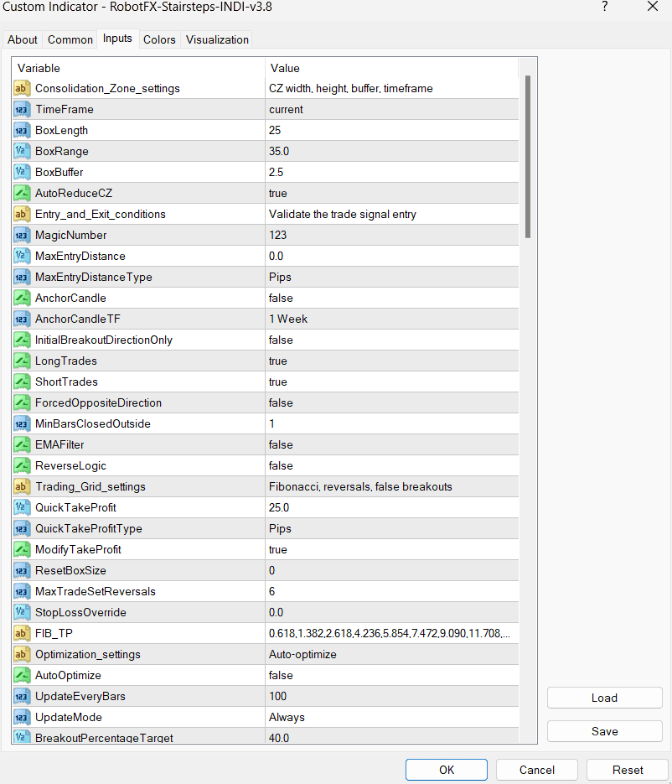Open the TimeFrame 'current' value list

(x=392, y=109)
